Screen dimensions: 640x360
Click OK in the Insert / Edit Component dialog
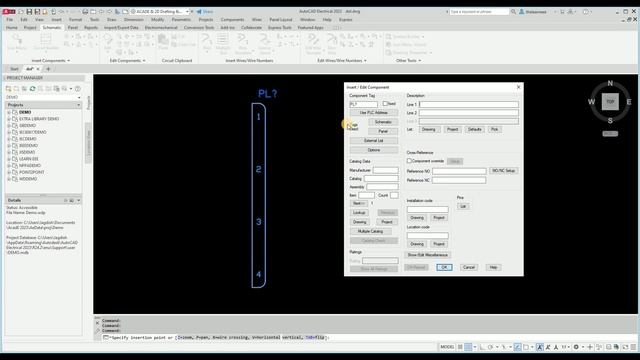(x=444, y=267)
